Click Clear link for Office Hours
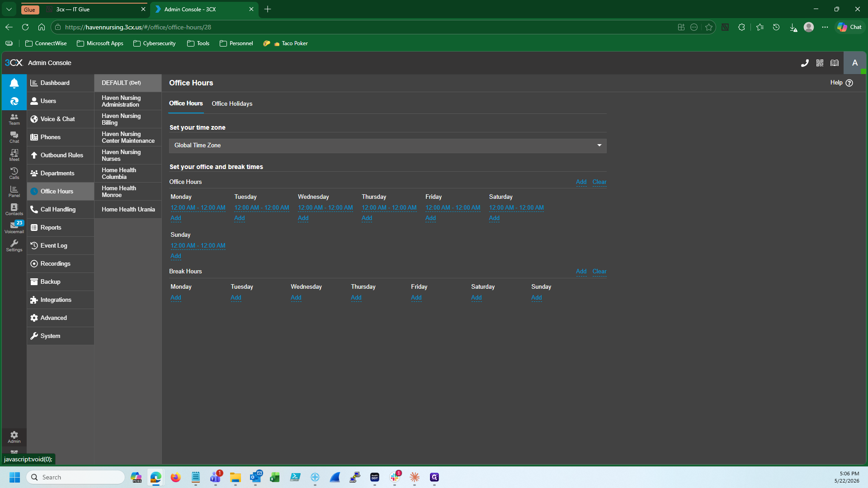Screen dimensions: 868x488 (599, 182)
